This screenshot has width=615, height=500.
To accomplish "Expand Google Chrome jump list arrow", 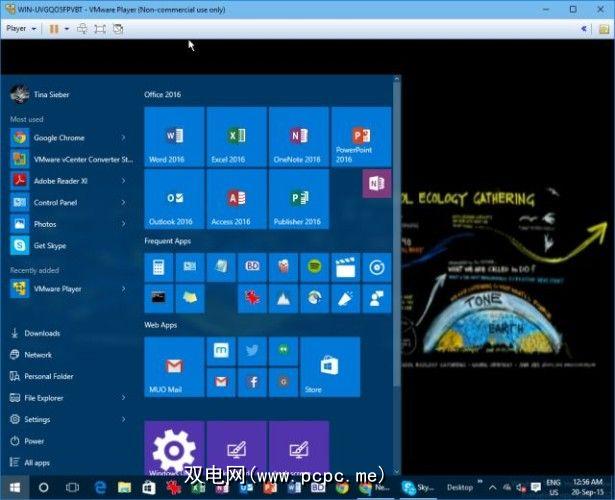I will pyautogui.click(x=124, y=138).
